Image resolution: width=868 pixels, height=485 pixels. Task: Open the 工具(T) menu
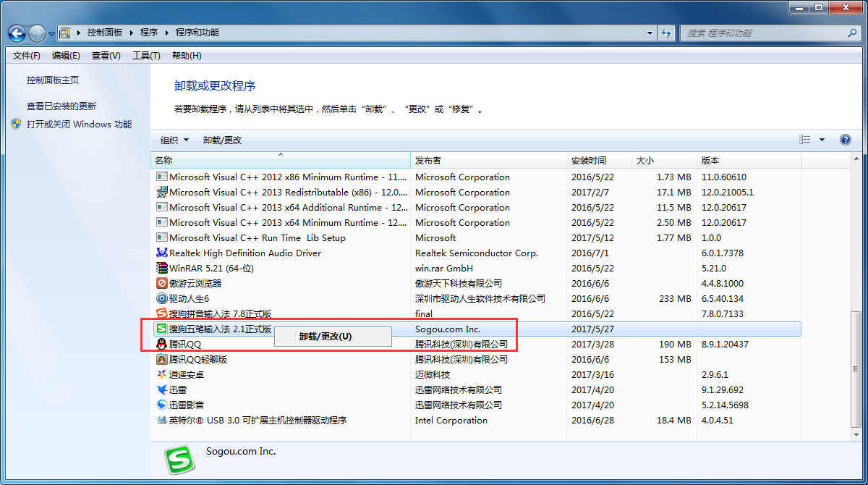146,56
